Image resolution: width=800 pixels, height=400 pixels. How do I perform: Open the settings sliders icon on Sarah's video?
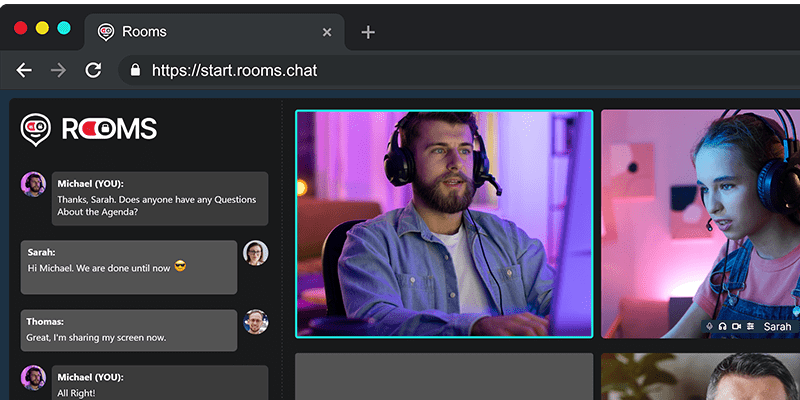point(750,326)
